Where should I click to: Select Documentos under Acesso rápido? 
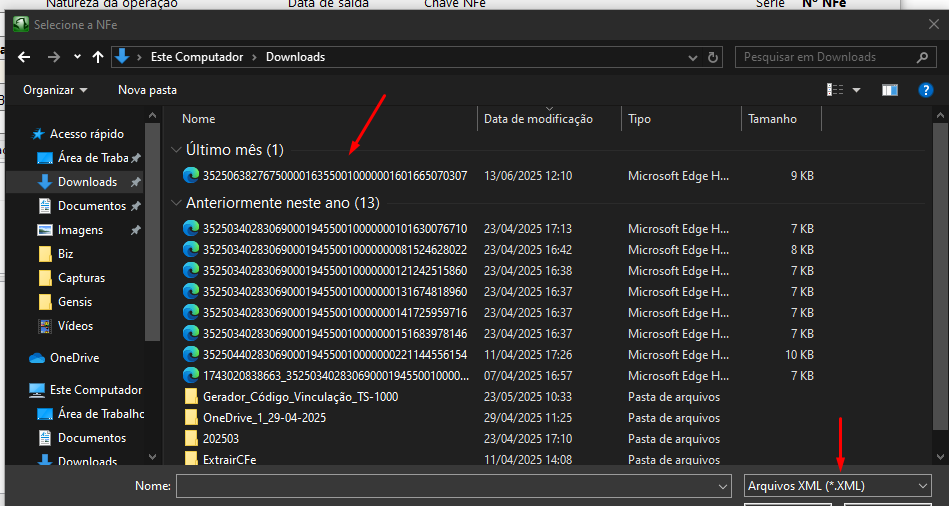click(x=91, y=206)
